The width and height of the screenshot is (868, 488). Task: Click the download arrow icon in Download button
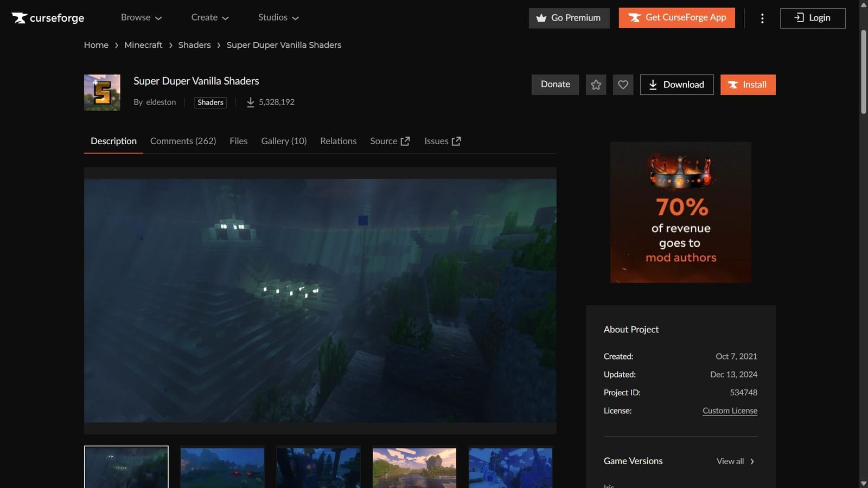point(653,85)
